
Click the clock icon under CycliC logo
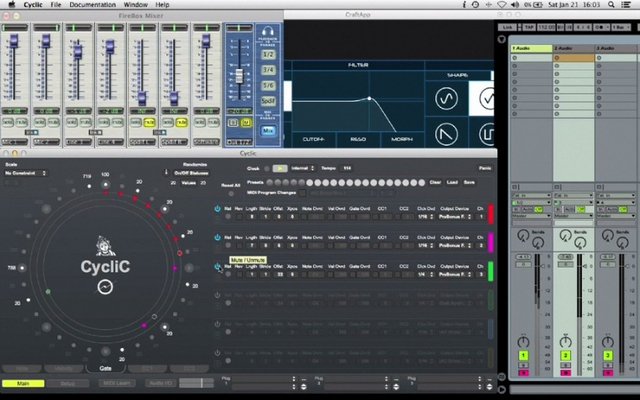pyautogui.click(x=105, y=287)
